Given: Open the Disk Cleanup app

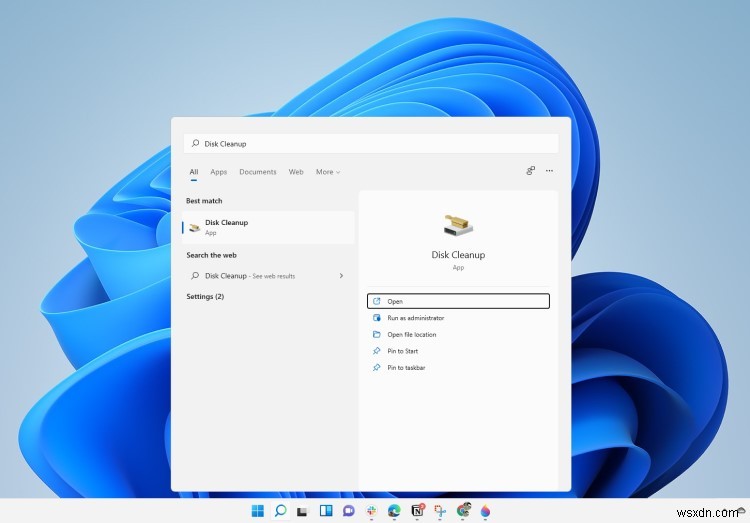Looking at the screenshot, I should pyautogui.click(x=458, y=301).
